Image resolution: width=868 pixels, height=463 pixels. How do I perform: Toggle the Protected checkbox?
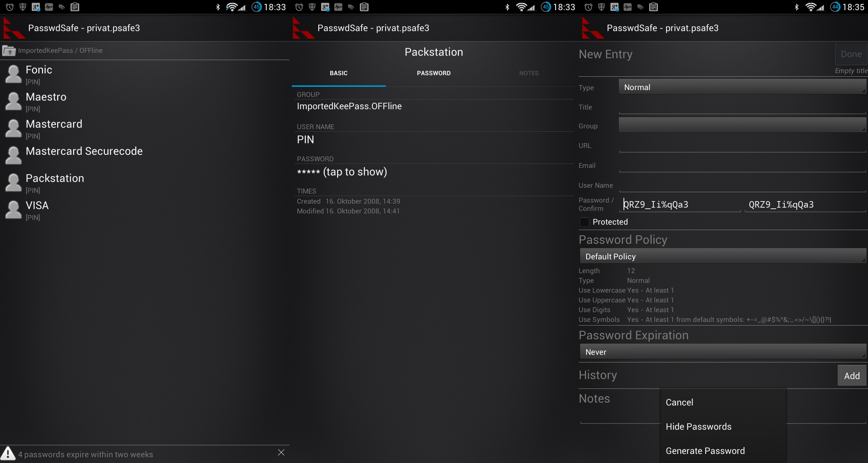tap(584, 222)
